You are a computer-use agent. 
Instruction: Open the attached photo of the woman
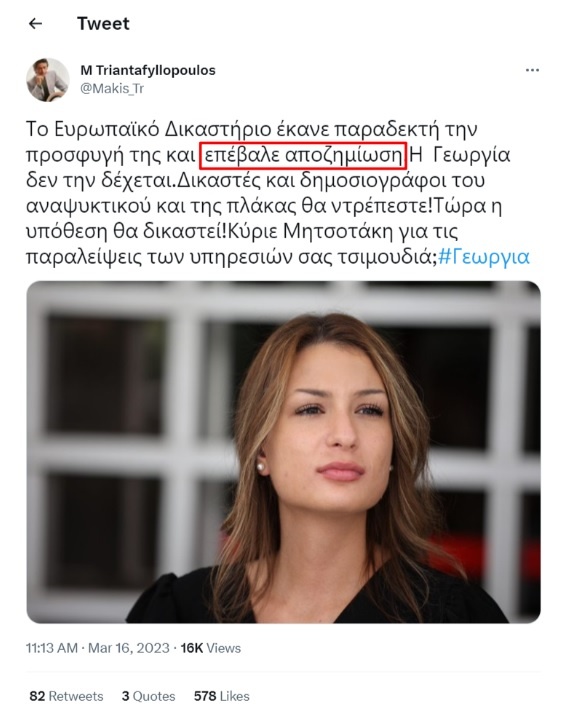tap(283, 452)
